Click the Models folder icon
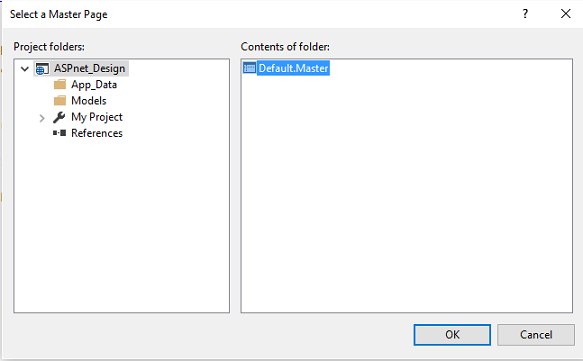This screenshot has width=583, height=361. [60, 101]
